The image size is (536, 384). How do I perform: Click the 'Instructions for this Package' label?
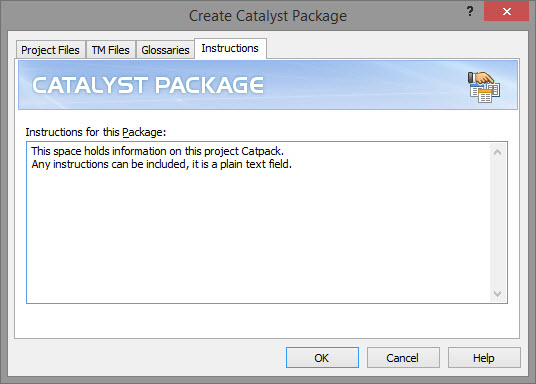click(x=96, y=132)
